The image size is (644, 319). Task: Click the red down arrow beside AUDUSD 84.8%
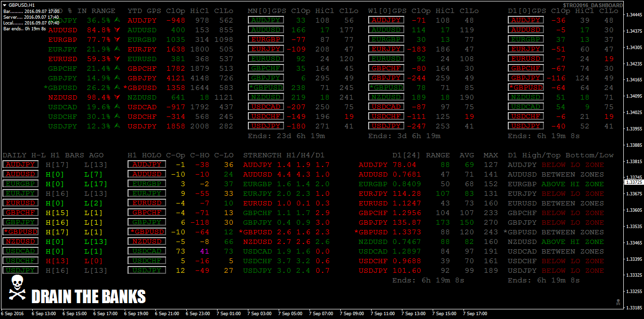pos(117,30)
